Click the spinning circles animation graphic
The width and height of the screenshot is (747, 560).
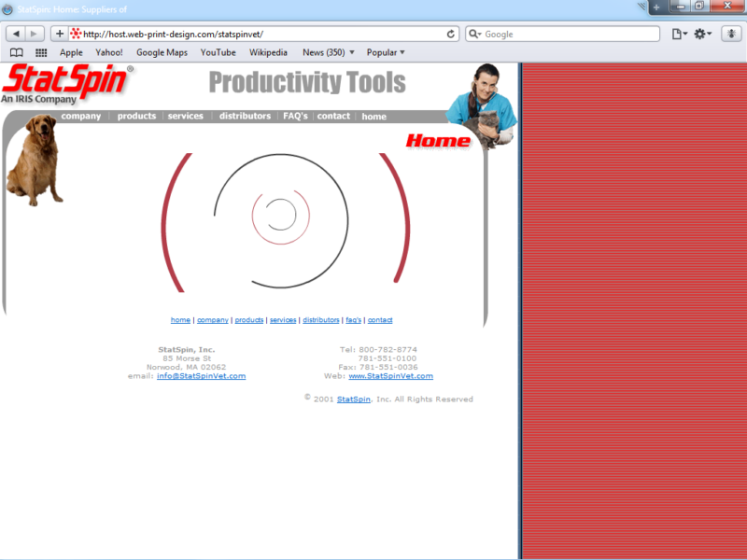tap(285, 221)
